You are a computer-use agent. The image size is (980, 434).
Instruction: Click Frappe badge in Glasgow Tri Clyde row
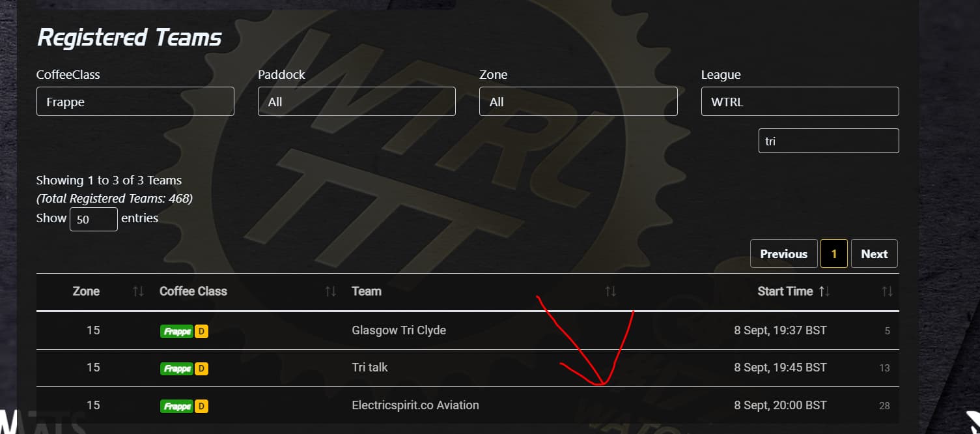point(176,331)
